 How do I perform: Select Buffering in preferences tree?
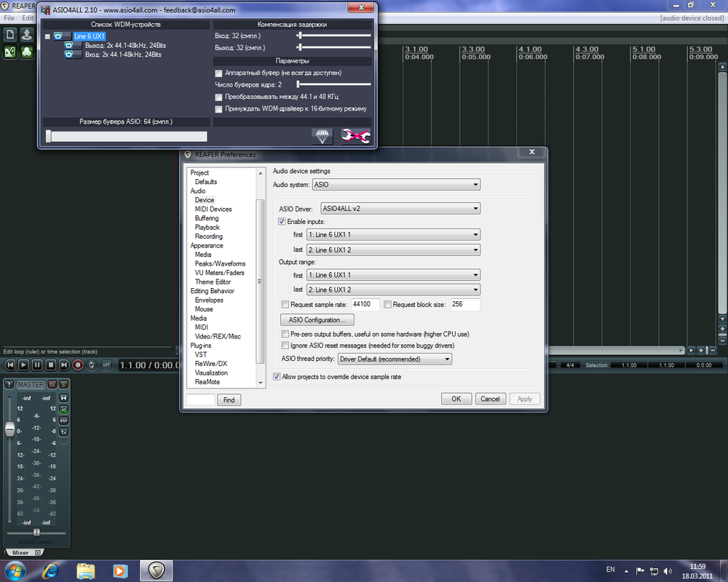point(207,218)
